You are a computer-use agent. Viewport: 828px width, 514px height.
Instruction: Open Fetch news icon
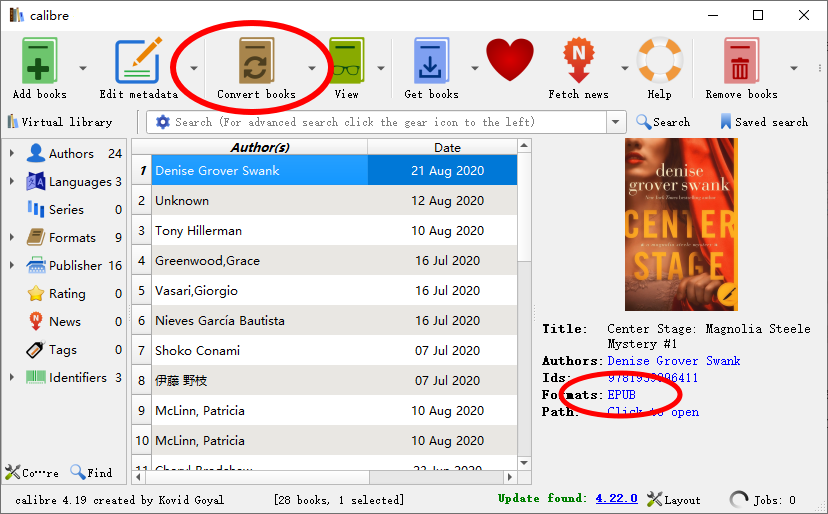579,60
